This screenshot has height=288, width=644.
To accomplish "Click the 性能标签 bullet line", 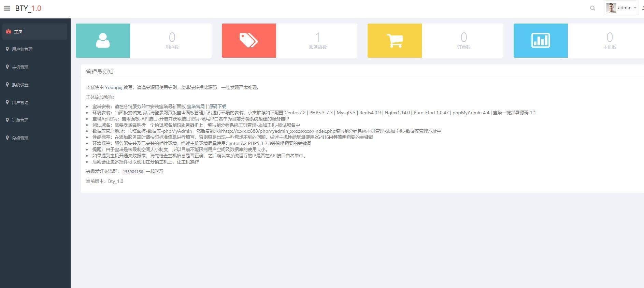I will tap(233, 137).
